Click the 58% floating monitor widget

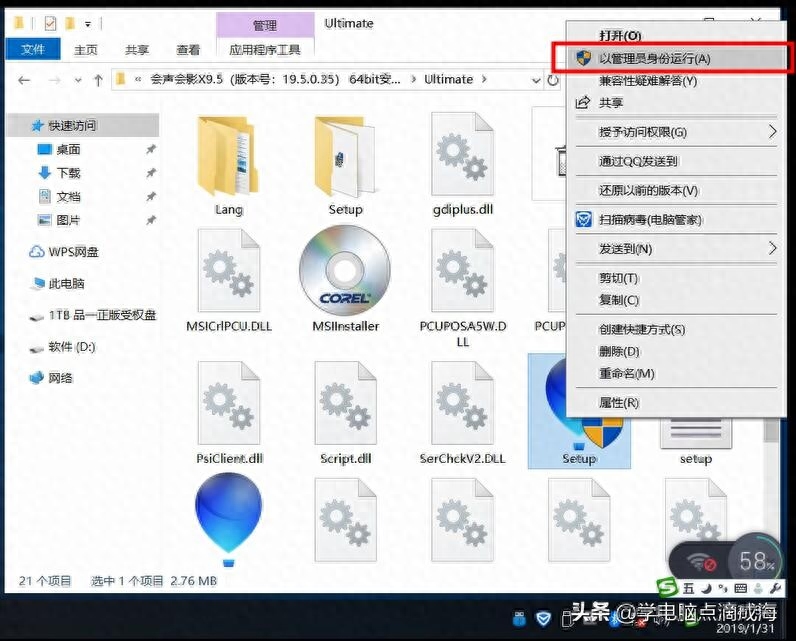pos(756,561)
